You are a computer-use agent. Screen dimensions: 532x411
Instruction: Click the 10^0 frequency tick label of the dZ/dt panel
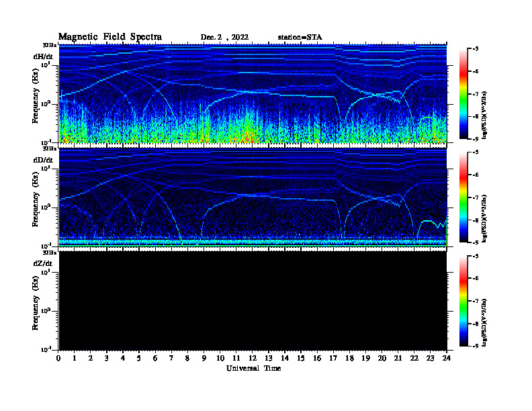[46, 311]
